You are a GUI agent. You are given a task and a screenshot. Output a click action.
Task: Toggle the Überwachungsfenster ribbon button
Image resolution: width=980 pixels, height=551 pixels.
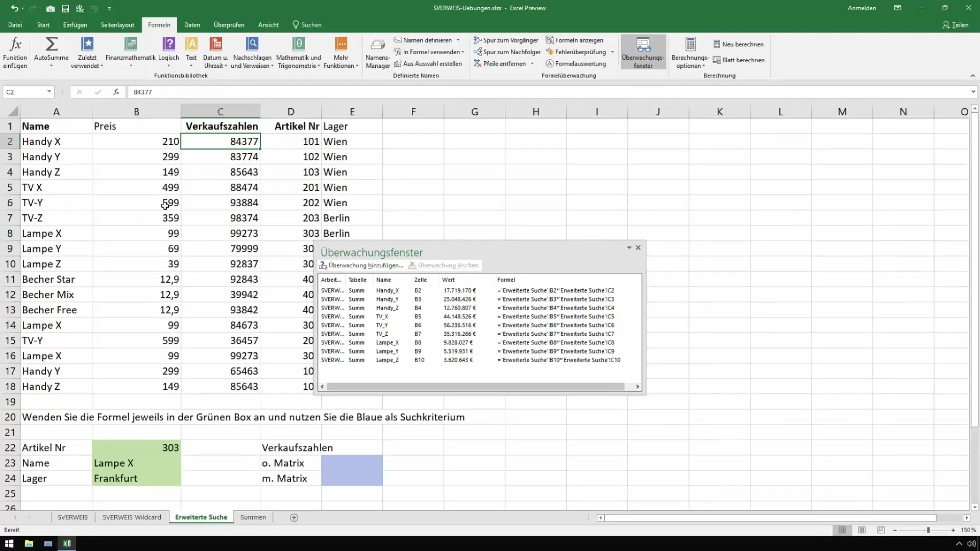pos(643,53)
